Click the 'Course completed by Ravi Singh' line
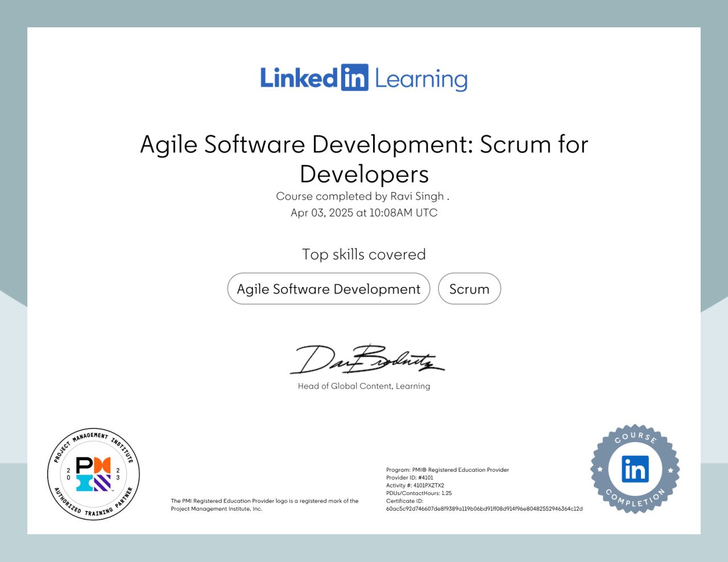The image size is (728, 562). pyautogui.click(x=363, y=196)
